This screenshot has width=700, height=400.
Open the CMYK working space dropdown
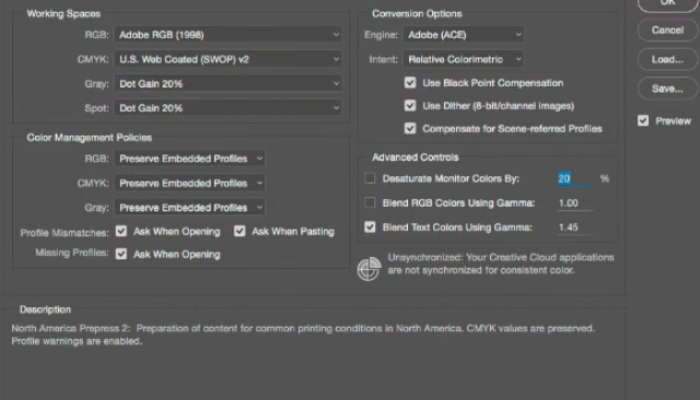coord(228,59)
